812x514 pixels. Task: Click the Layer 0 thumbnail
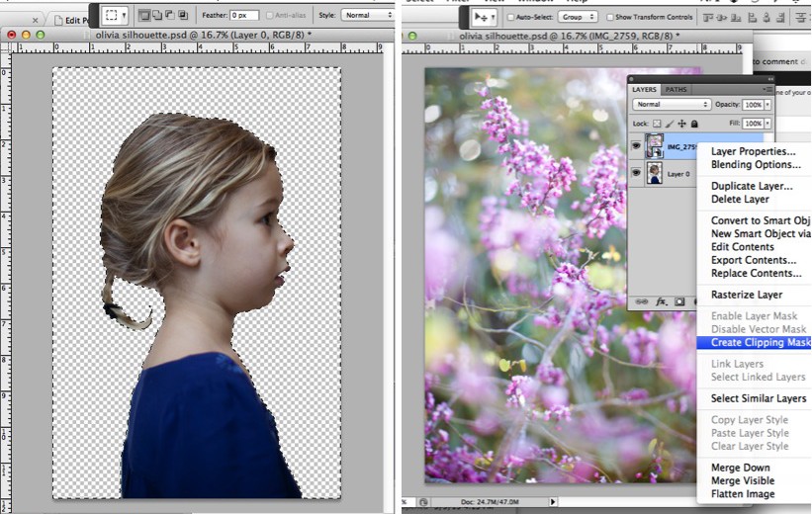[654, 173]
